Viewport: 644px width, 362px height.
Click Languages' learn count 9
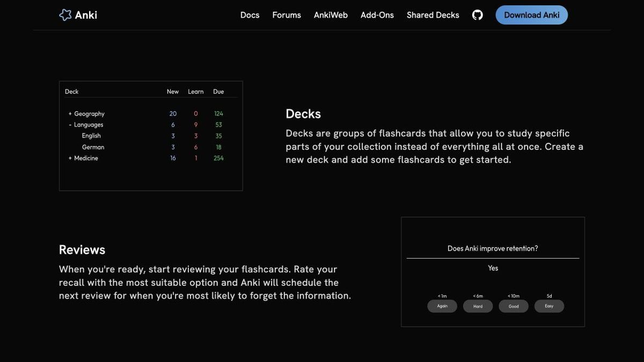coord(196,125)
